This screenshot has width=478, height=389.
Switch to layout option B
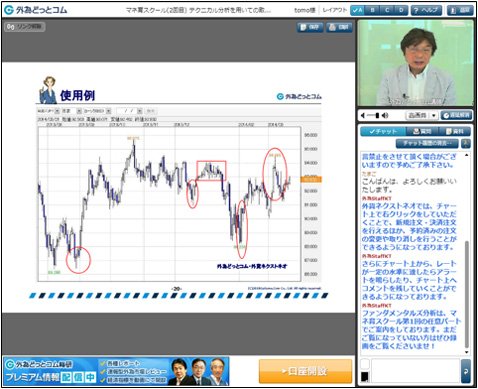(372, 11)
